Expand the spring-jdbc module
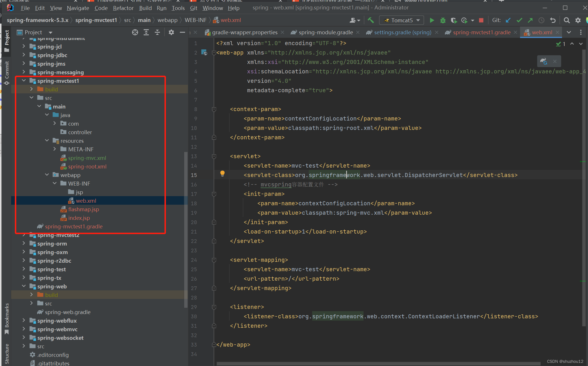Screen dimensions: 588x366 point(24,55)
